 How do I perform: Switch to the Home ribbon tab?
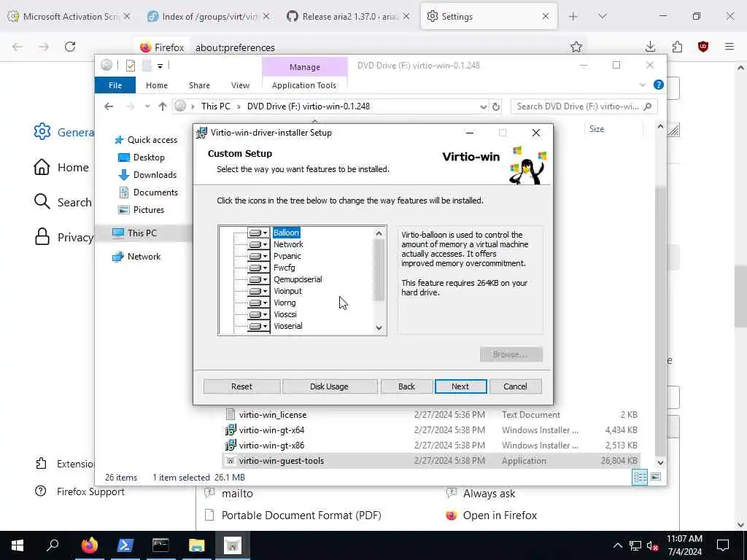tap(157, 85)
